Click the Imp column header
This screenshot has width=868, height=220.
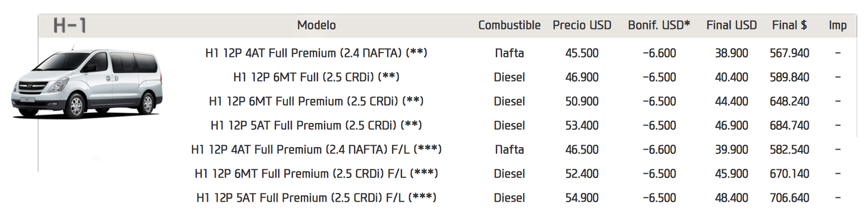838,26
